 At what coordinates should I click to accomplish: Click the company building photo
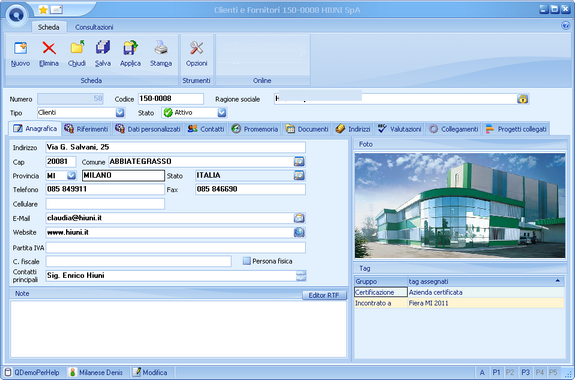(x=460, y=205)
